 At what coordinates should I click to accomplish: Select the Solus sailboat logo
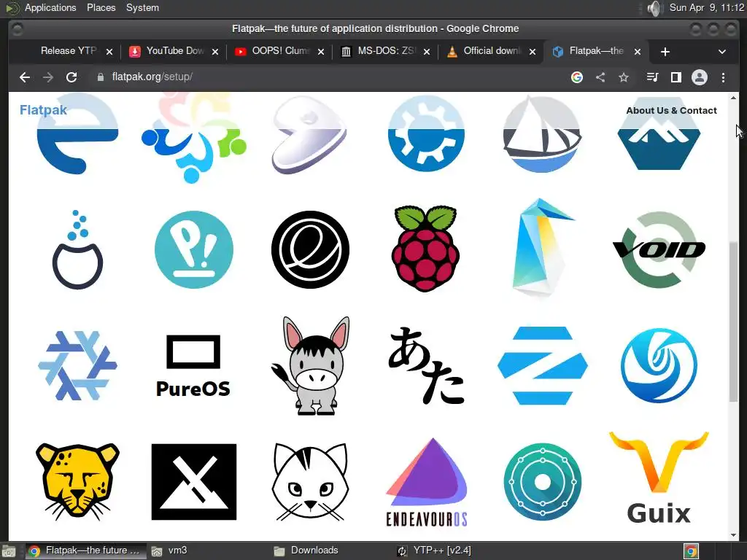pyautogui.click(x=542, y=134)
